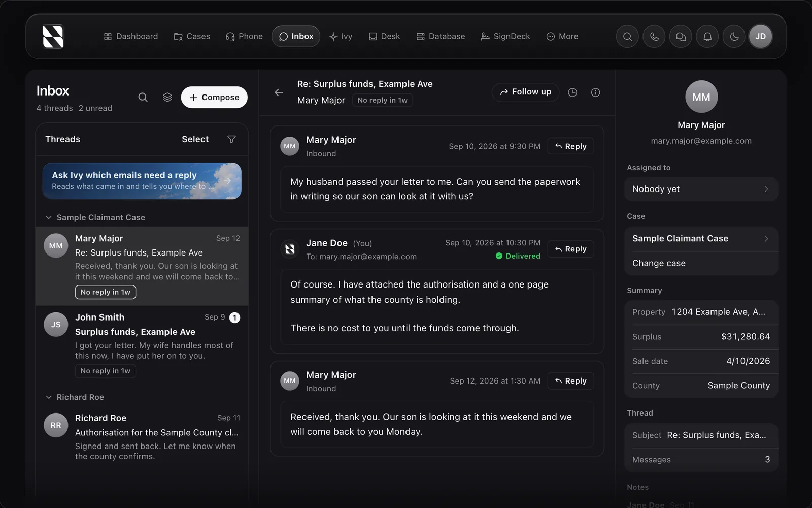Open the Richard Roe authorisation thread
812x508 pixels.
click(142, 436)
